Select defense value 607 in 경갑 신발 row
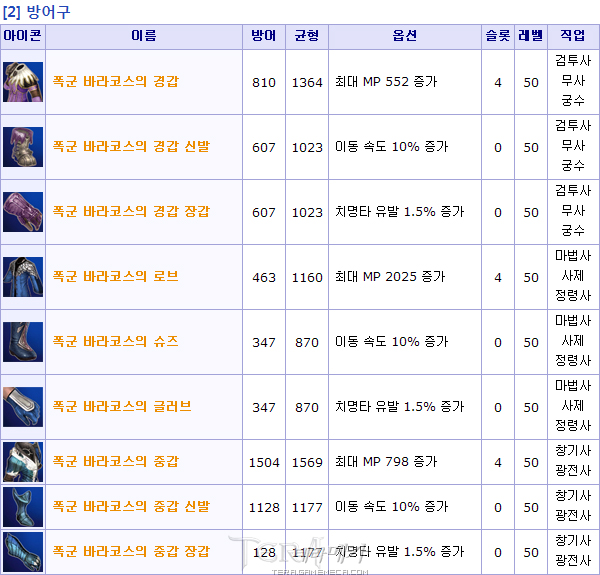 pyautogui.click(x=264, y=148)
